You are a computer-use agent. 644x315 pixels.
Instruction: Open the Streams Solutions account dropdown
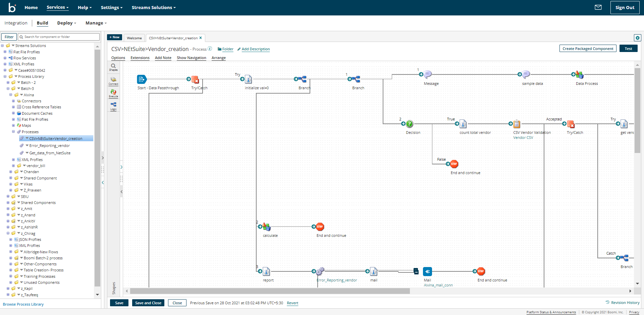(x=154, y=7)
